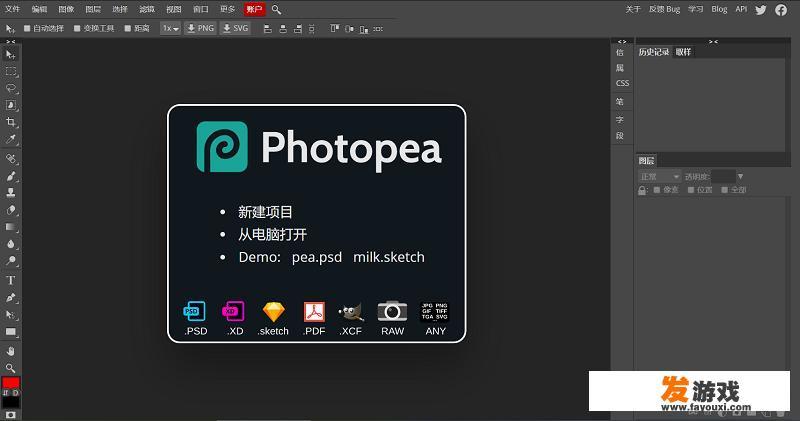This screenshot has width=800, height=421.
Task: Toggle the 位置 lock checkbox
Action: tap(691, 190)
